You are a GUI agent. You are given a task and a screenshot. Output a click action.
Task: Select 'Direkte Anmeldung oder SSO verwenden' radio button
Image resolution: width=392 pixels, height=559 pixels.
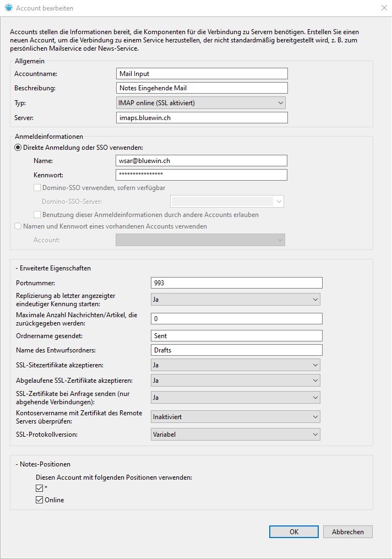pos(18,148)
